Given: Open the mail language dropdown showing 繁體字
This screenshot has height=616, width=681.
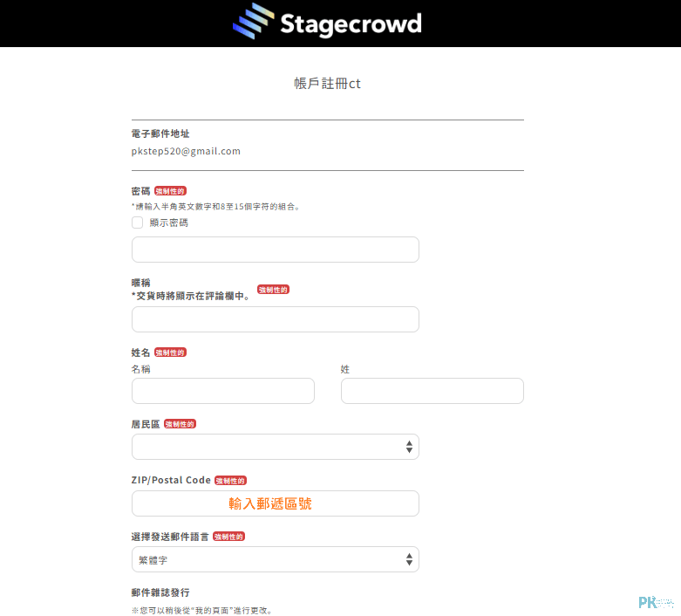Looking at the screenshot, I should point(276,559).
